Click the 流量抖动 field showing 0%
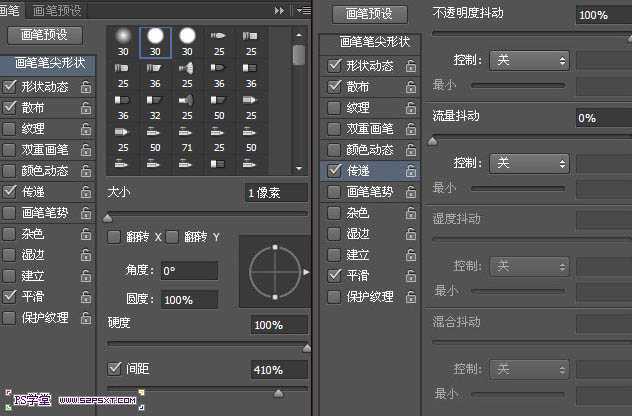The height and width of the screenshot is (416, 632). (x=604, y=118)
